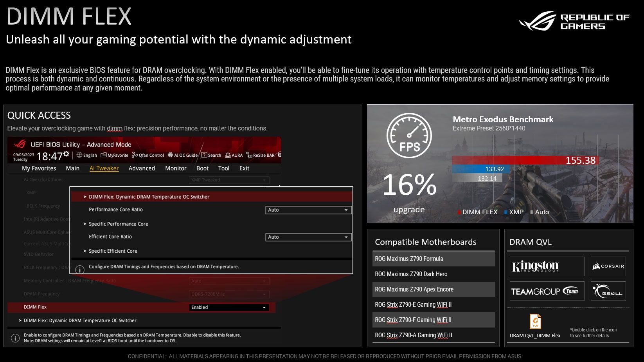644x362 pixels.
Task: Open the Ai Tweaker tab
Action: (104, 168)
